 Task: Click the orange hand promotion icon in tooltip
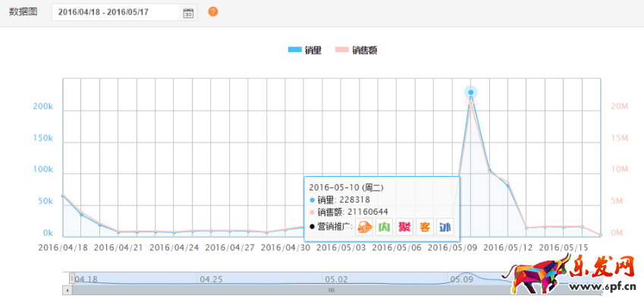(x=363, y=227)
